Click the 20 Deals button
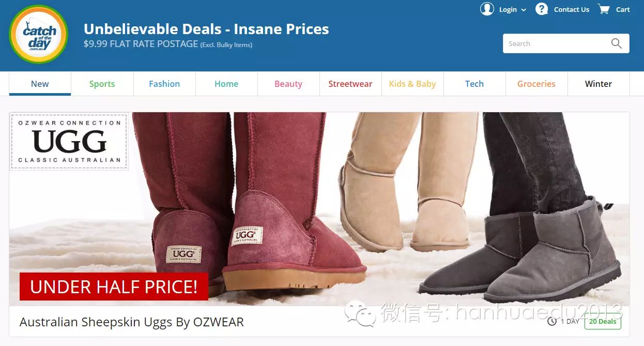 [603, 321]
